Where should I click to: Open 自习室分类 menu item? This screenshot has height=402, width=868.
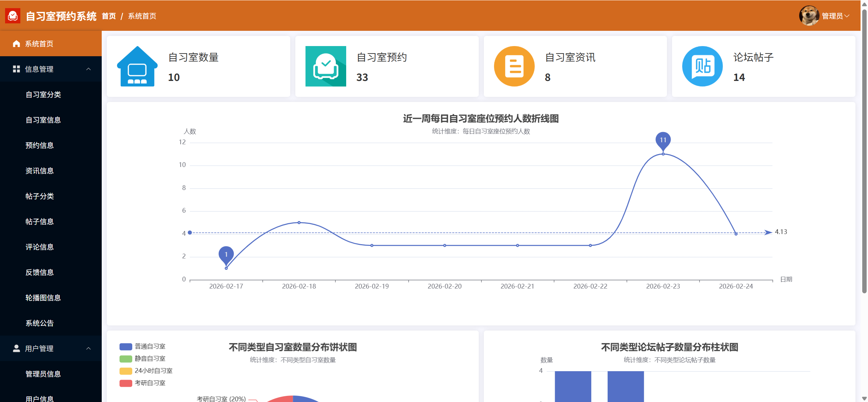tap(43, 94)
